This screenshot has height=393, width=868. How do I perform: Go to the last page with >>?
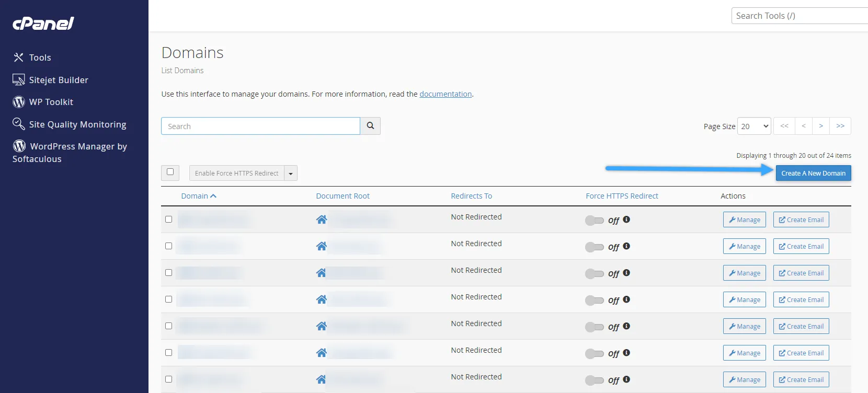click(x=840, y=126)
